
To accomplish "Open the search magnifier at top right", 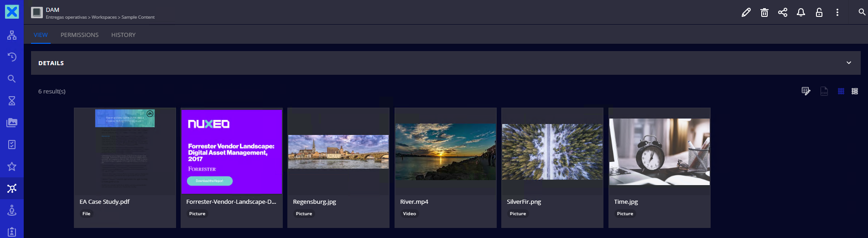I will pos(862,12).
